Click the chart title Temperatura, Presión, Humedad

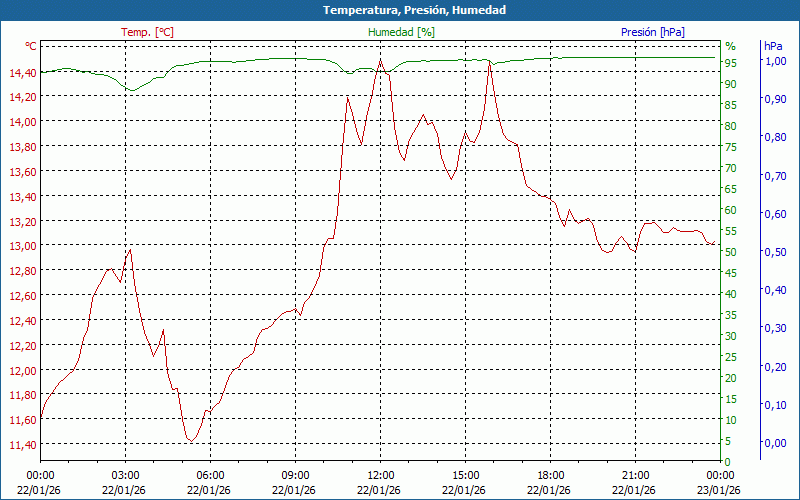pyautogui.click(x=400, y=10)
